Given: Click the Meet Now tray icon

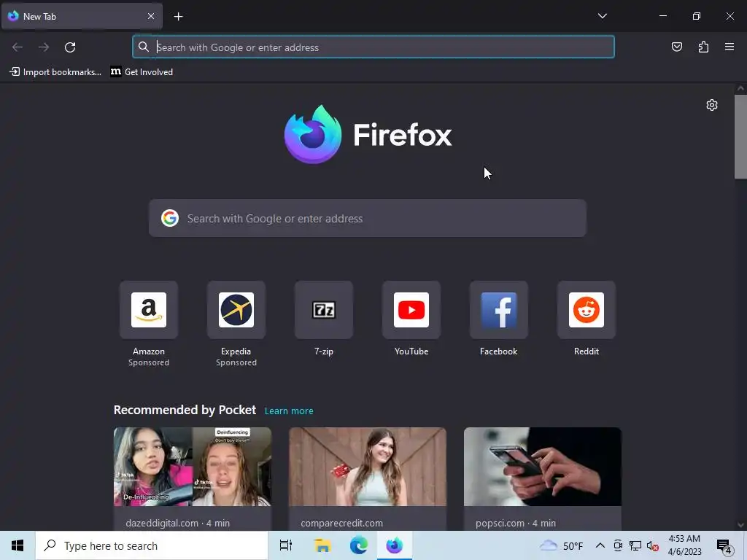Looking at the screenshot, I should [x=618, y=545].
